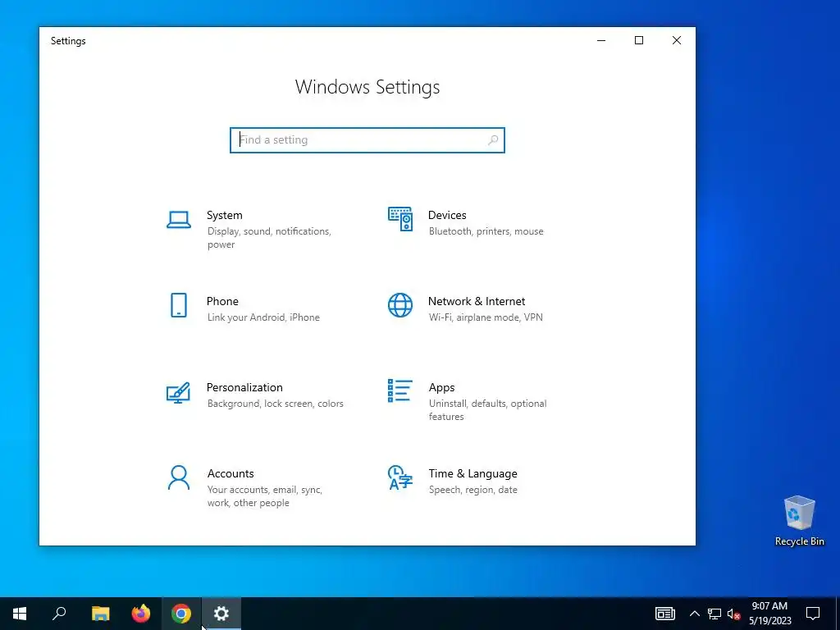Open the System category title
This screenshot has height=630, width=840.
coord(225,216)
